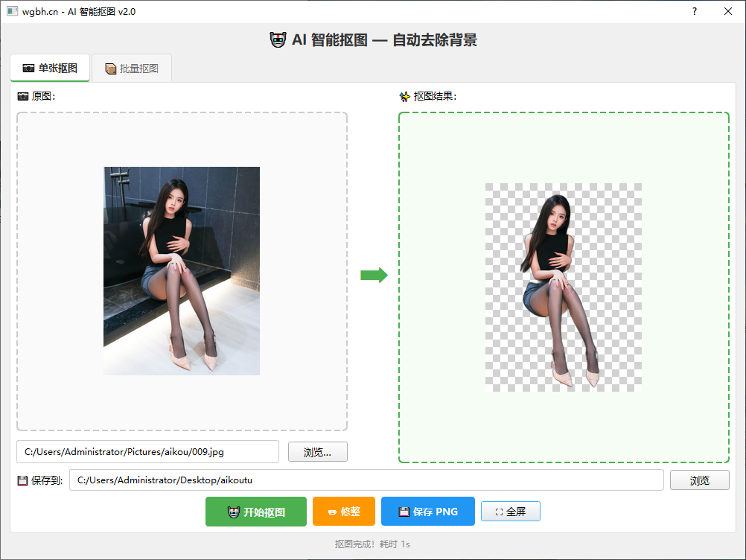Viewport: 746px width, 560px height.
Task: Click the camera icon beside 原图 label
Action: 23,97
